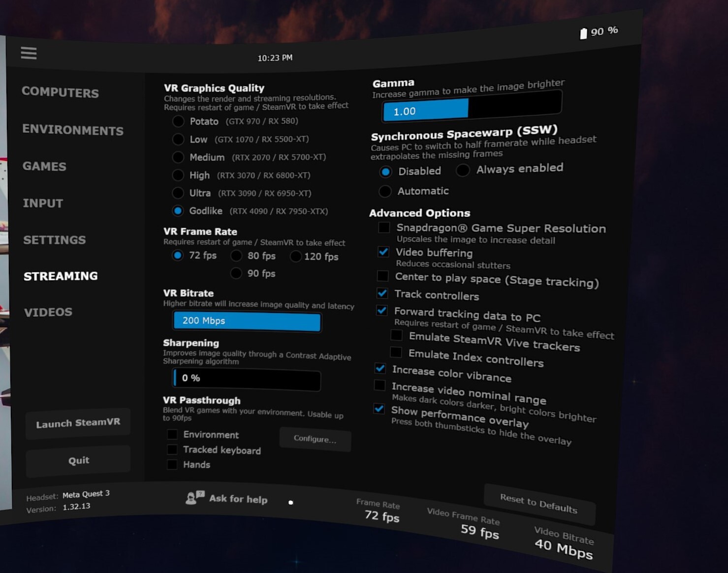Open the VIDEOS section
Viewport: 728px width, 573px height.
pos(48,312)
